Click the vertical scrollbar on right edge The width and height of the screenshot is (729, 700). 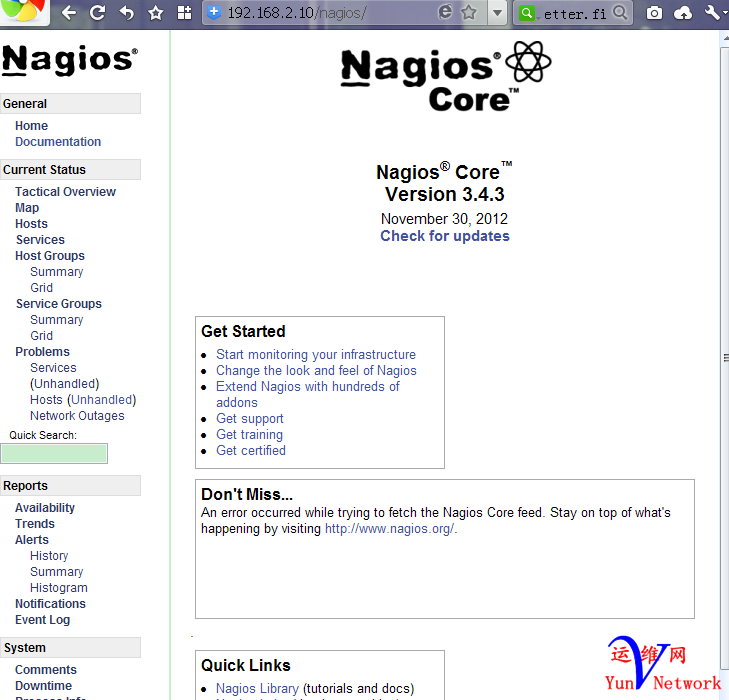[x=725, y=358]
